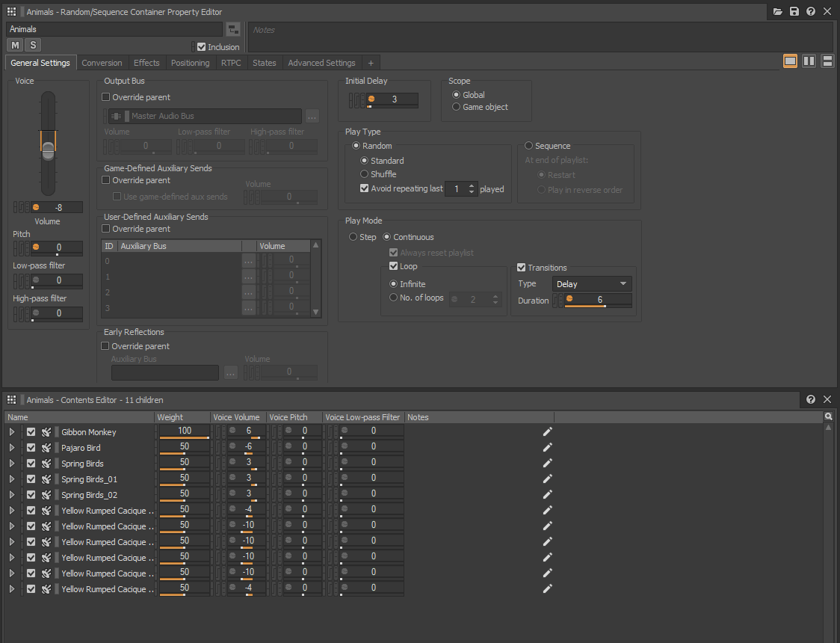The width and height of the screenshot is (840, 643).
Task: Switch to the side-by-side split layout icon
Action: coord(809,61)
